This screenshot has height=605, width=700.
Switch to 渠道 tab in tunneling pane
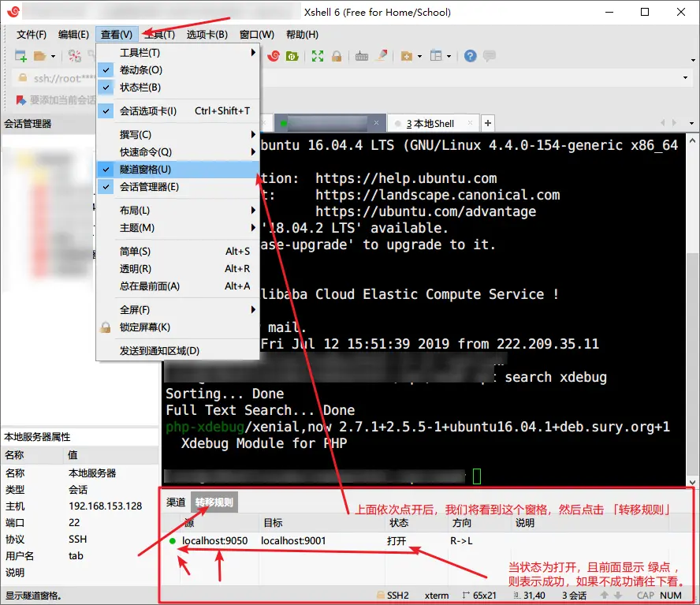176,502
